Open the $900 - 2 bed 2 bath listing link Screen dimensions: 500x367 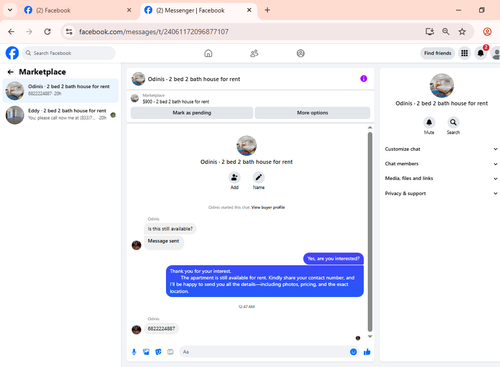pyautogui.click(x=176, y=102)
